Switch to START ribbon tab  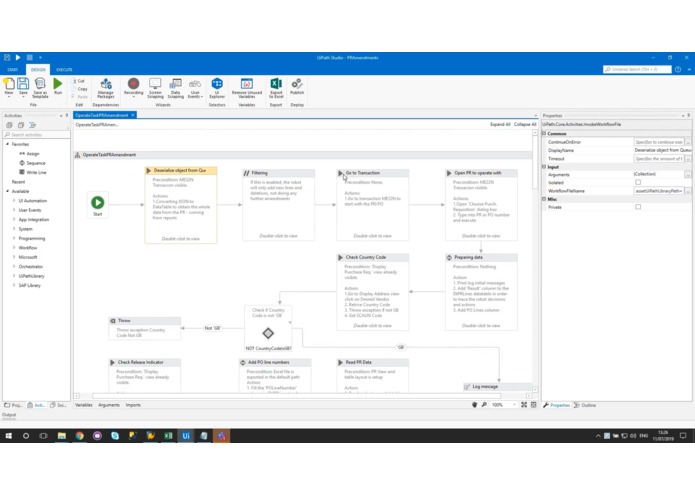click(13, 70)
